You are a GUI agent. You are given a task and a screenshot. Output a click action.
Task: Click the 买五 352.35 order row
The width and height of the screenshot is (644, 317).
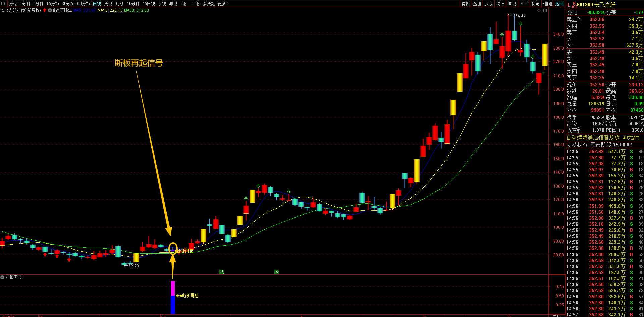[x=605, y=78]
